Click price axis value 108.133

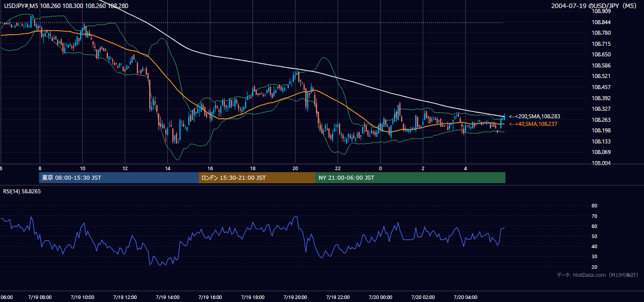click(x=601, y=141)
